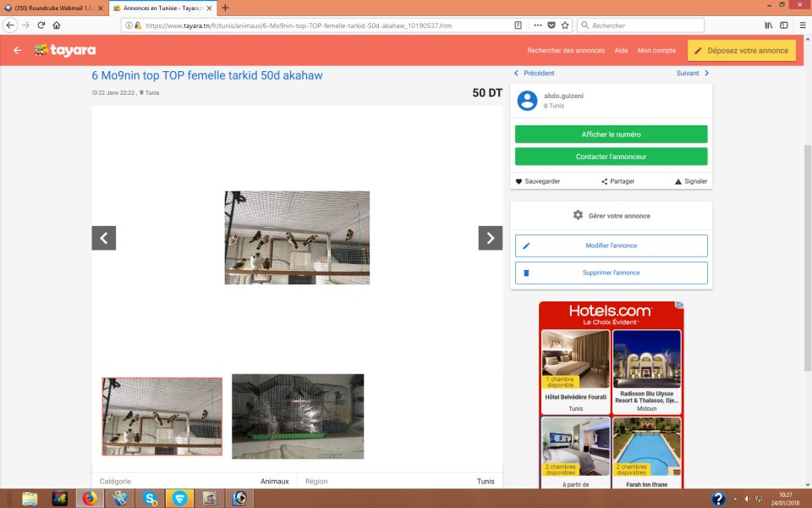
Task: Click the page vertical scrollbar
Action: tap(807, 259)
